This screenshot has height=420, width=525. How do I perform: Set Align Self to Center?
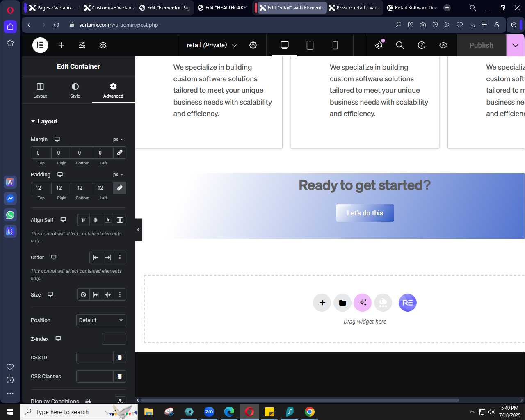pyautogui.click(x=96, y=220)
